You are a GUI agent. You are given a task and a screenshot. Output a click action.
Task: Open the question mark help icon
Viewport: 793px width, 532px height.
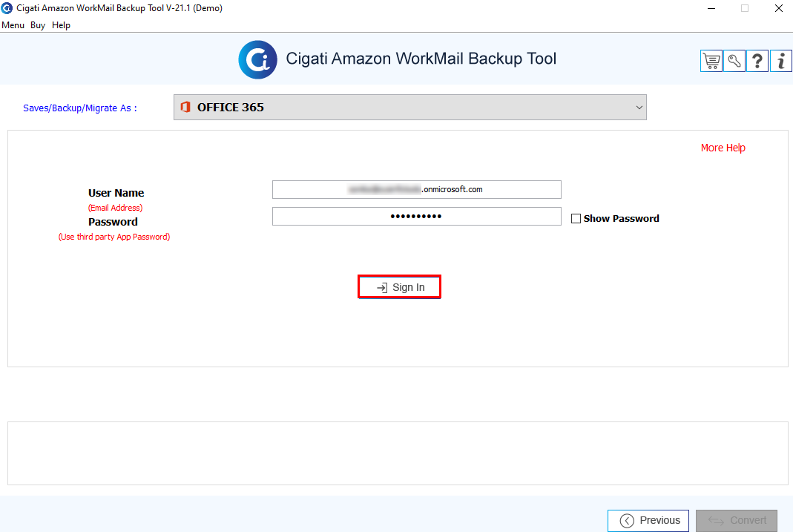(x=757, y=61)
